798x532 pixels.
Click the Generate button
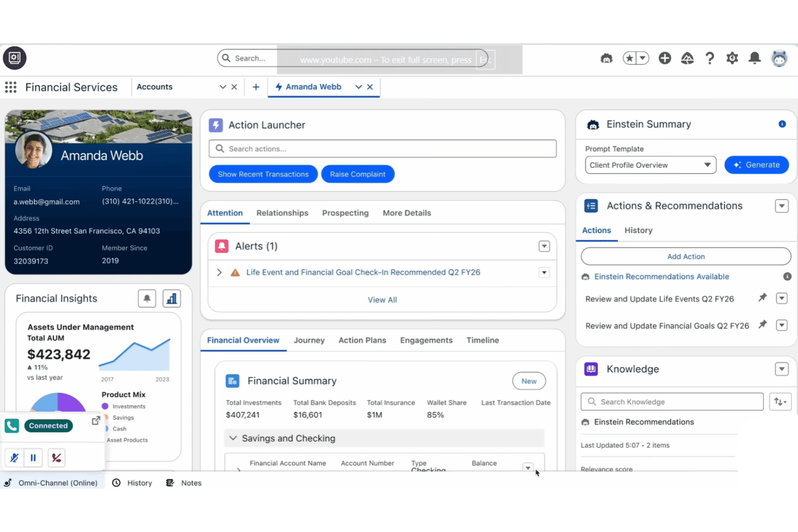point(756,165)
